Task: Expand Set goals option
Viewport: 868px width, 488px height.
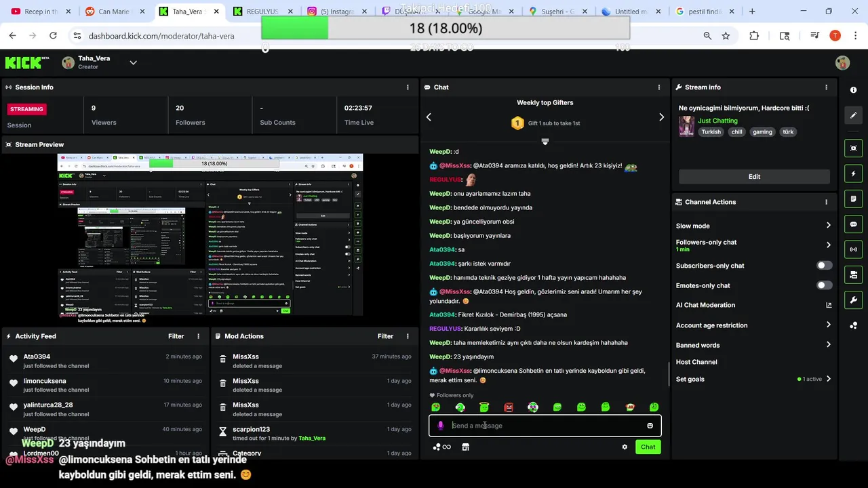Action: [x=828, y=379]
